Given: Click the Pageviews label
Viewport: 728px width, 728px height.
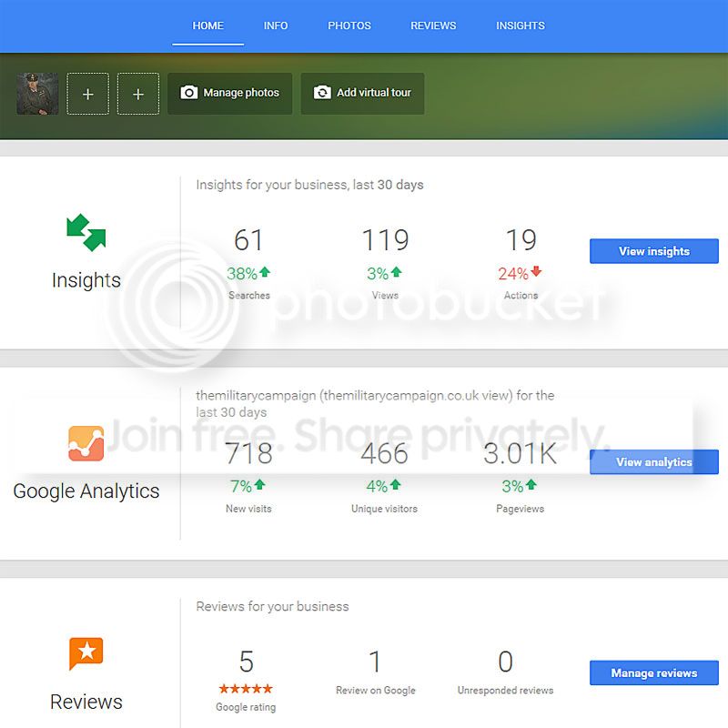Looking at the screenshot, I should pyautogui.click(x=520, y=509).
